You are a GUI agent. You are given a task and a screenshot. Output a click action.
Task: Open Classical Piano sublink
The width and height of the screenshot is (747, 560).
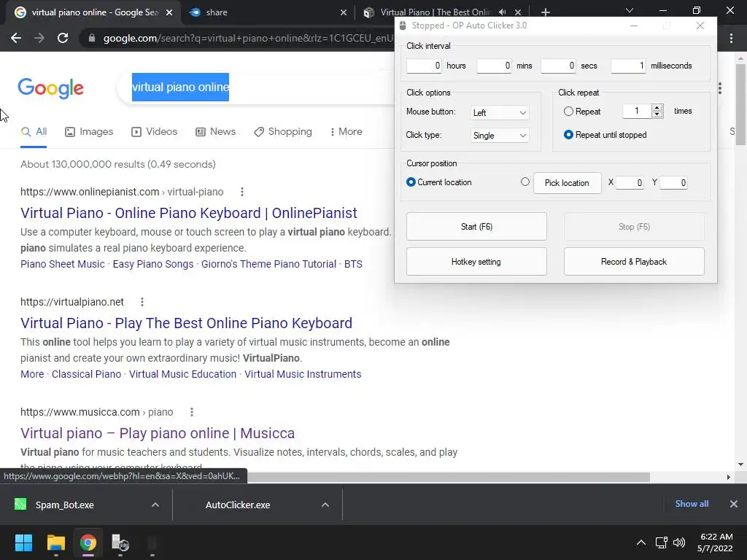point(86,374)
